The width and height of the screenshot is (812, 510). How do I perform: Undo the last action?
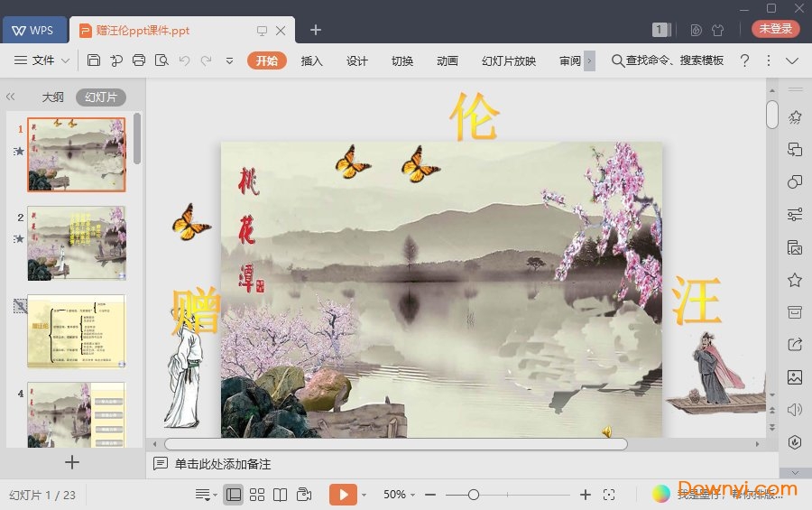tap(184, 60)
